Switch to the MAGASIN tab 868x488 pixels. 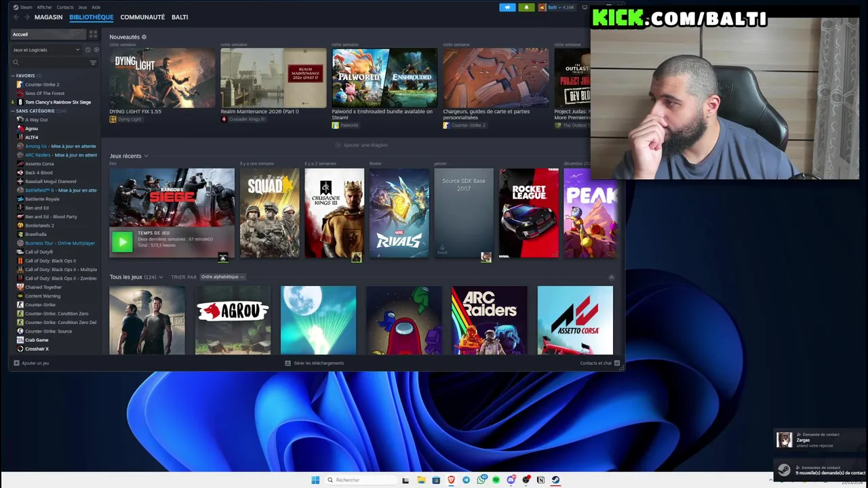pyautogui.click(x=49, y=17)
